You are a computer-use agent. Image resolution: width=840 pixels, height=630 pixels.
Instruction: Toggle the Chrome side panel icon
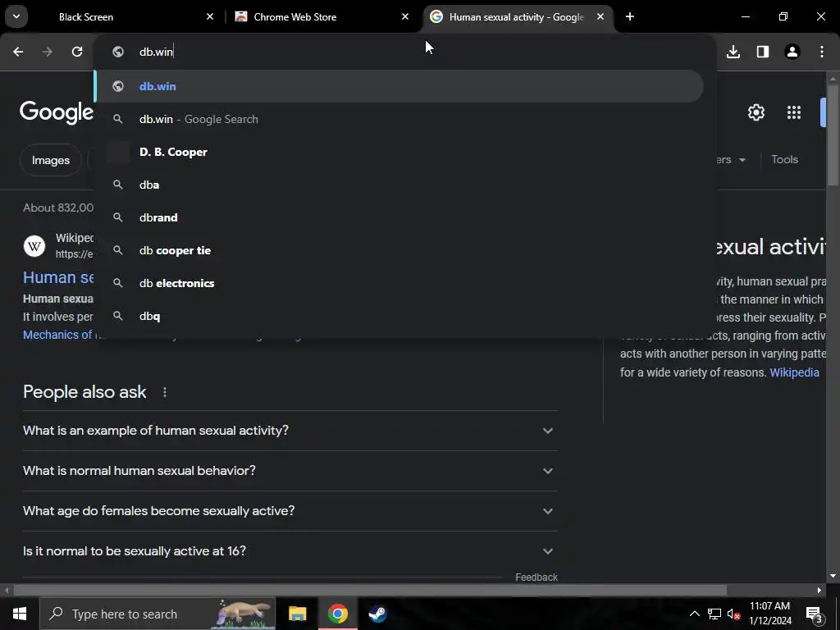point(763,52)
